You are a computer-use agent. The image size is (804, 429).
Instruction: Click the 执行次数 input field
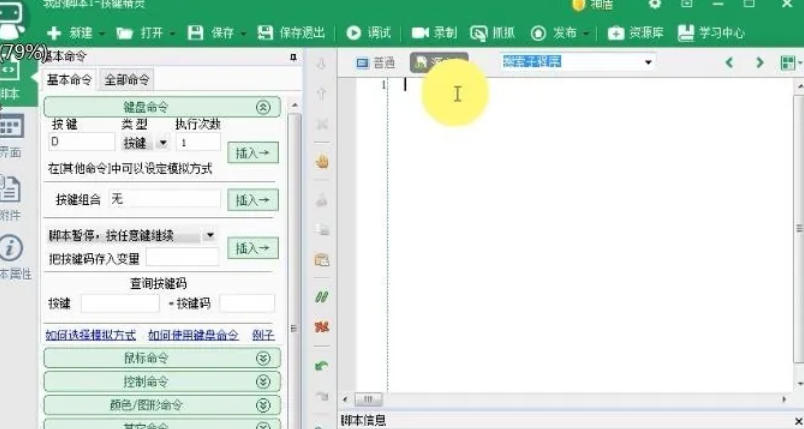(x=197, y=143)
